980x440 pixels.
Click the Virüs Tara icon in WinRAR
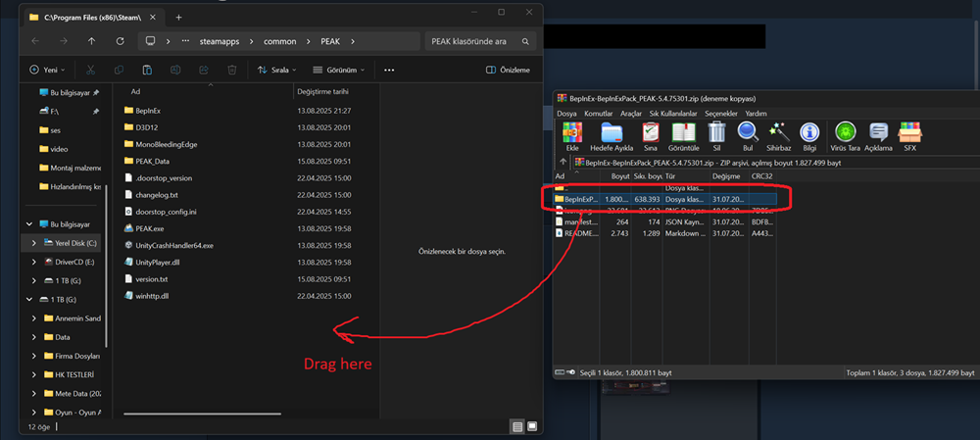pos(845,132)
